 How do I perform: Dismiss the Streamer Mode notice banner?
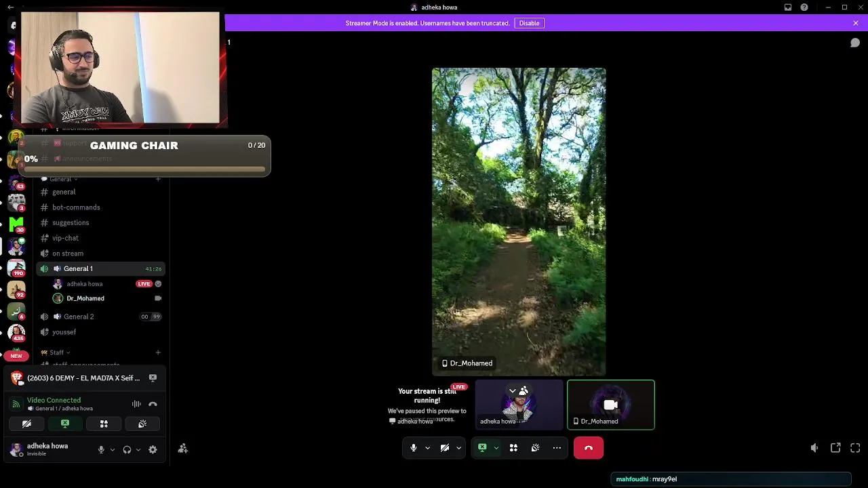point(856,23)
